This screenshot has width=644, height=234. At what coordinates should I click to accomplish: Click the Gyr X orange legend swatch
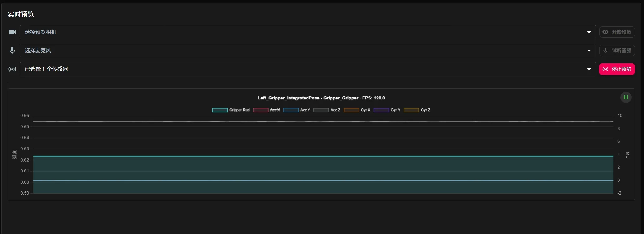(x=351, y=110)
